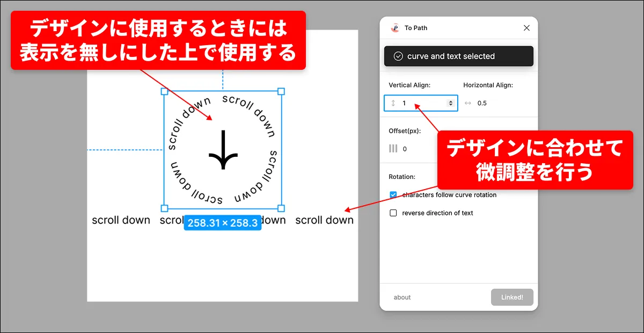The image size is (644, 333).
Task: Click the 258.31 × 258.3 dimension label
Action: [x=223, y=223]
